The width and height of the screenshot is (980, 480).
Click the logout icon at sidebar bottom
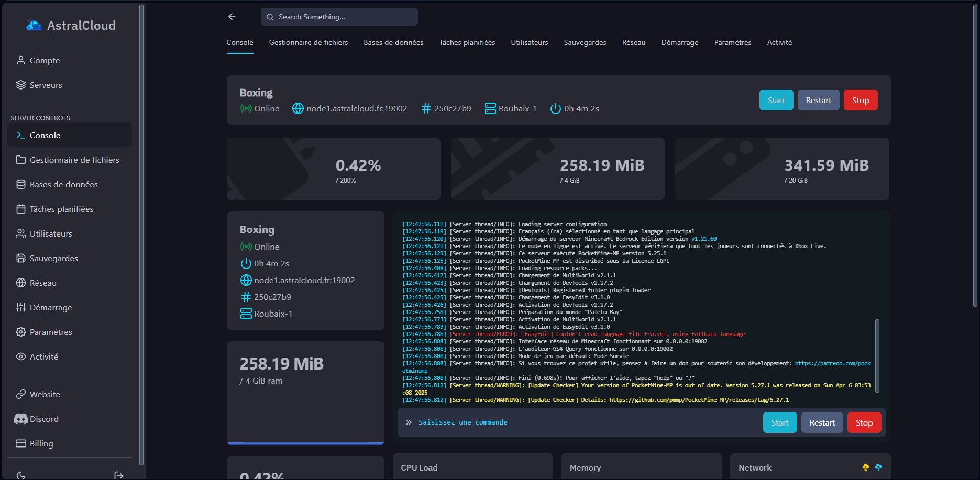click(119, 475)
